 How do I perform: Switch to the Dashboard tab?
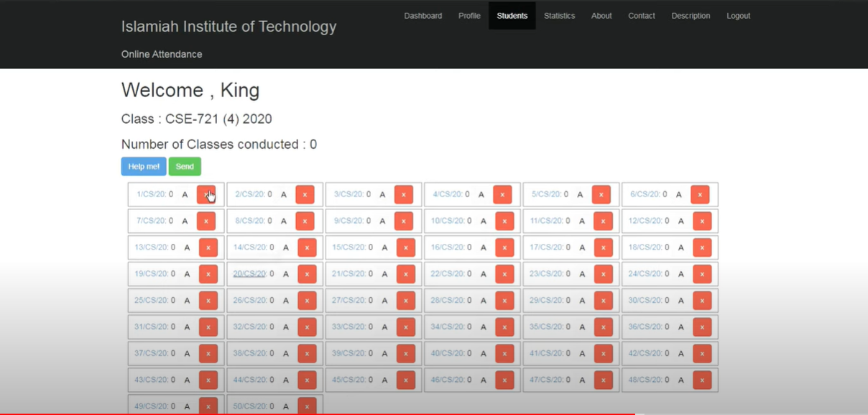[423, 15]
